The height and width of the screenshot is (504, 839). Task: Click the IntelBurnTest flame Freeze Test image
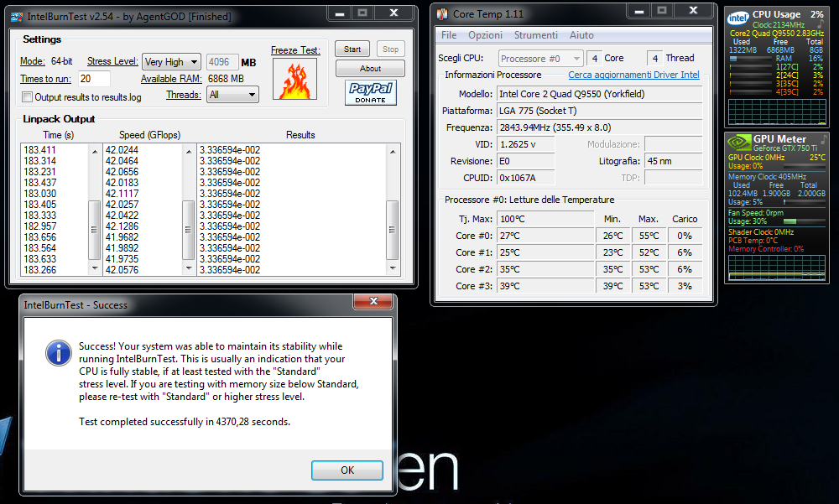pyautogui.click(x=294, y=79)
